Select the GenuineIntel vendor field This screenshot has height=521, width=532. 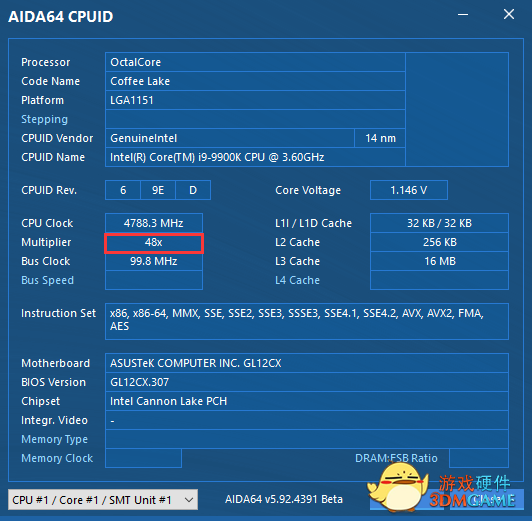click(x=230, y=138)
